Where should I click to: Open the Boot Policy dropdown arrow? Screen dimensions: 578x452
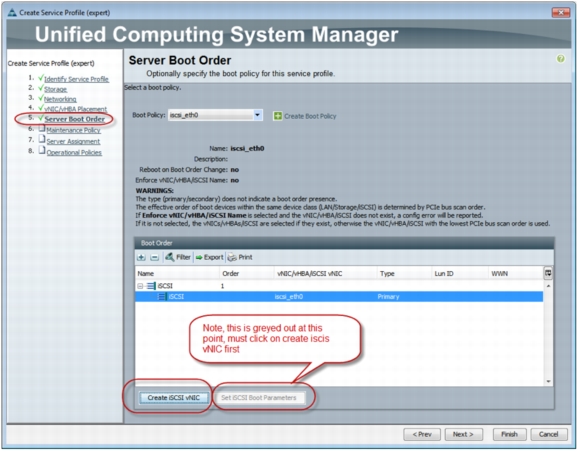[258, 115]
